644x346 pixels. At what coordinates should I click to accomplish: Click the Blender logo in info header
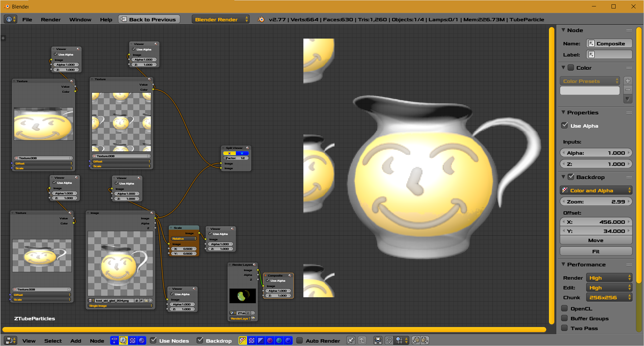261,19
